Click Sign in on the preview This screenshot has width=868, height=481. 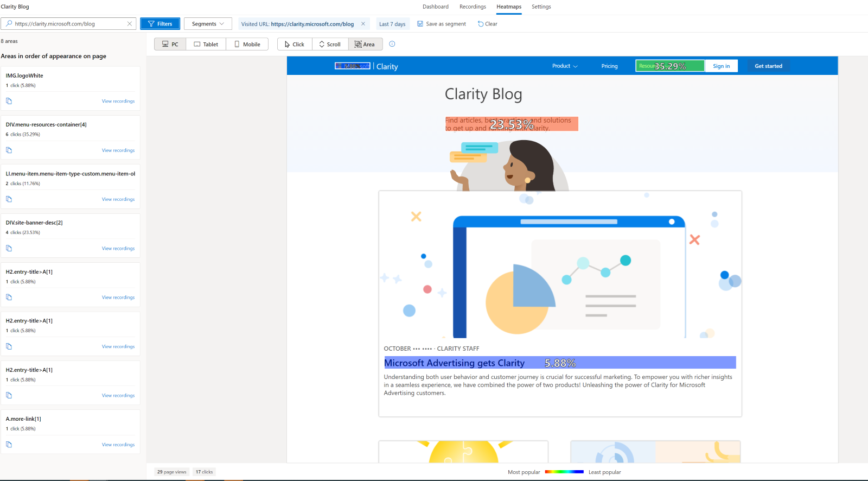click(721, 66)
